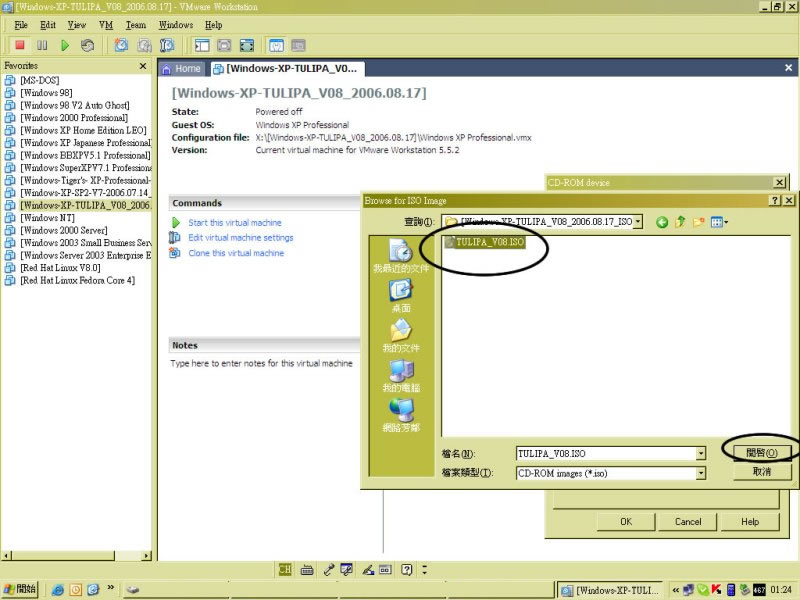
Task: Open 我的電腦 (My Computer) place
Action: pos(401,376)
